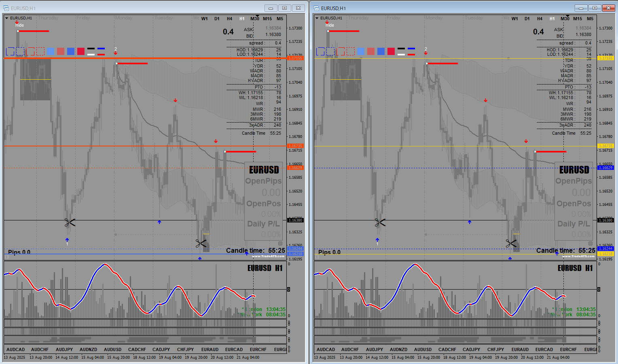Select blue dashed rectangle tool in right chart
The image size is (618, 364).
(x=330, y=51)
